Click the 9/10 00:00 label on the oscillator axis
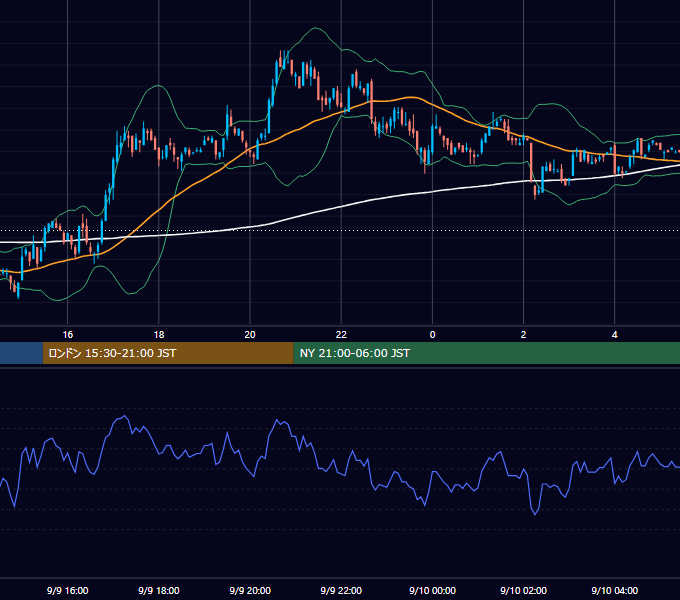 pyautogui.click(x=432, y=590)
